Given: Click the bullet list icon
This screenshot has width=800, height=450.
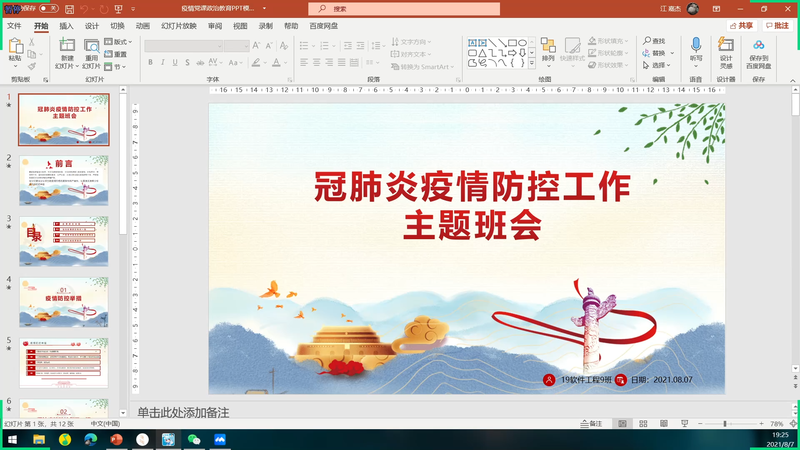Looking at the screenshot, I should tap(304, 46).
